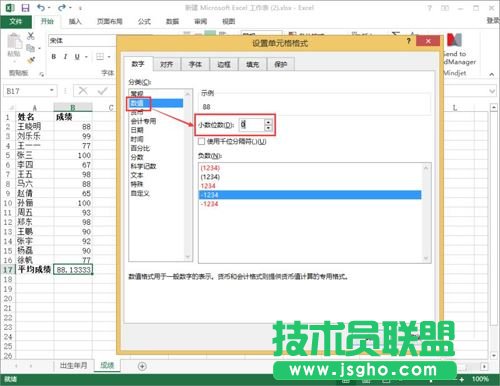Switch to the 页面布局 Page Layout tab
Screen dimensions: 500x386
click(109, 22)
